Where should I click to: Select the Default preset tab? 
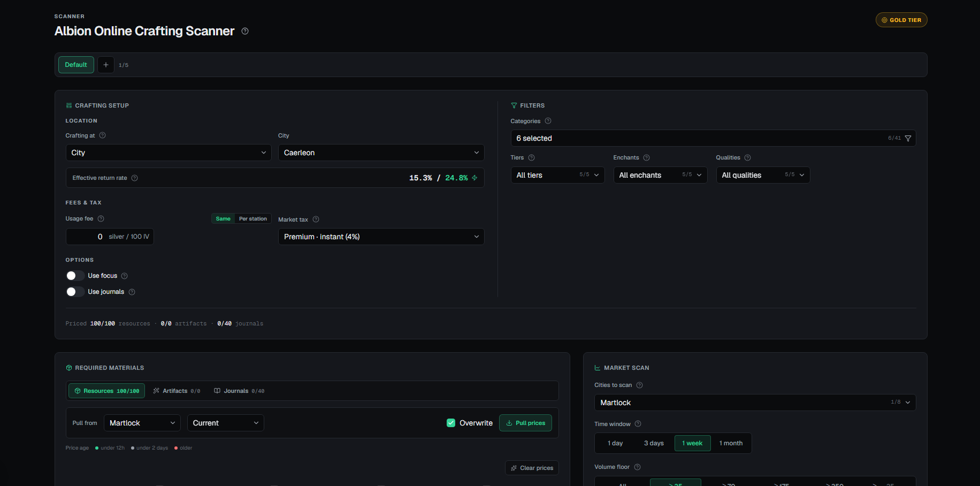tap(76, 65)
